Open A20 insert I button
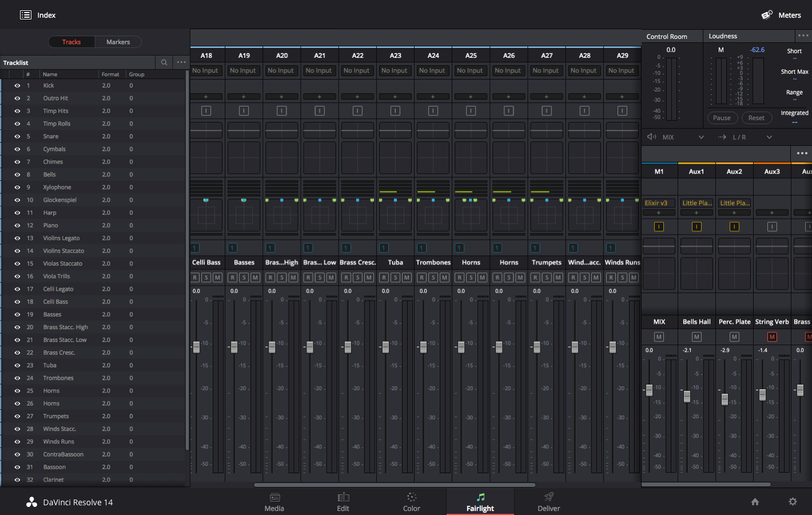This screenshot has height=515, width=812. pos(282,111)
